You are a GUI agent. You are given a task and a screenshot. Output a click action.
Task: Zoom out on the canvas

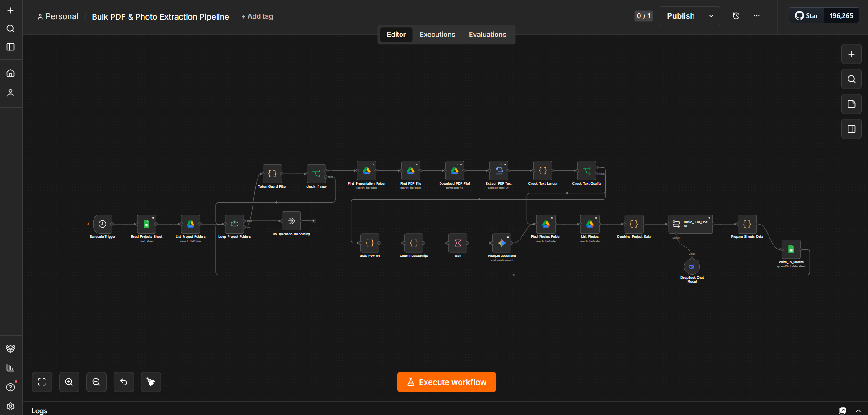[x=96, y=382]
